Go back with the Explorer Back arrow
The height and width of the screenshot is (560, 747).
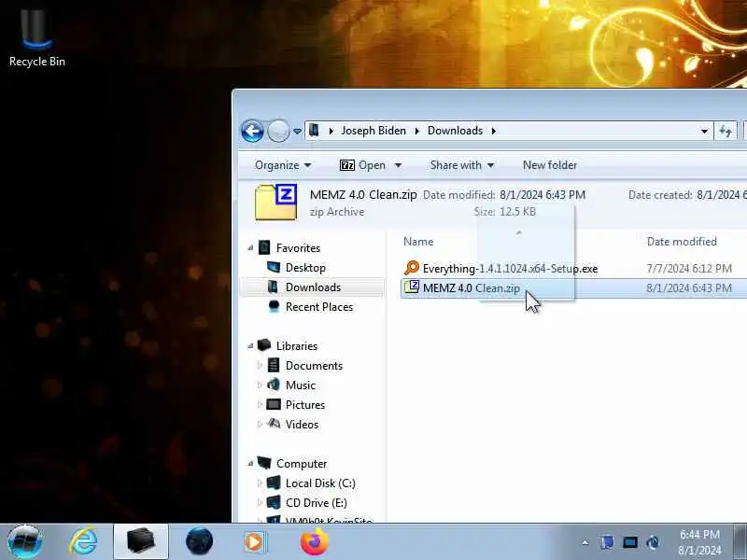click(x=252, y=131)
